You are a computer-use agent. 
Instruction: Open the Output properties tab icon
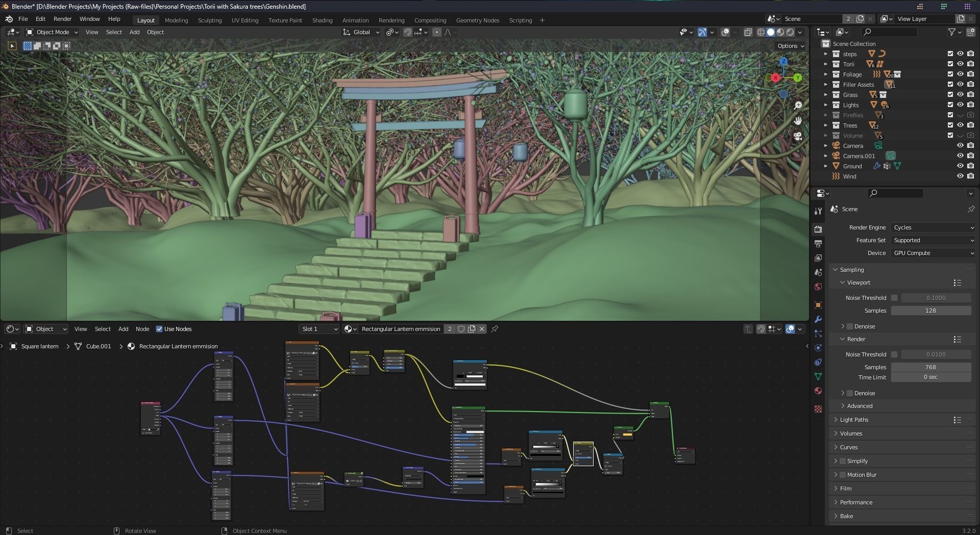(818, 243)
